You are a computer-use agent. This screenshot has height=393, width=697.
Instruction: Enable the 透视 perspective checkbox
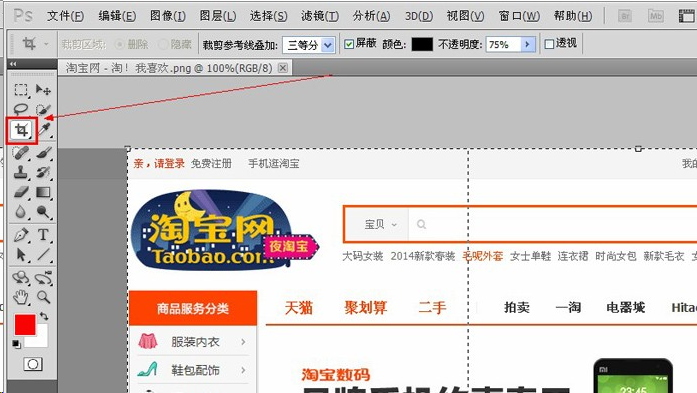[549, 44]
